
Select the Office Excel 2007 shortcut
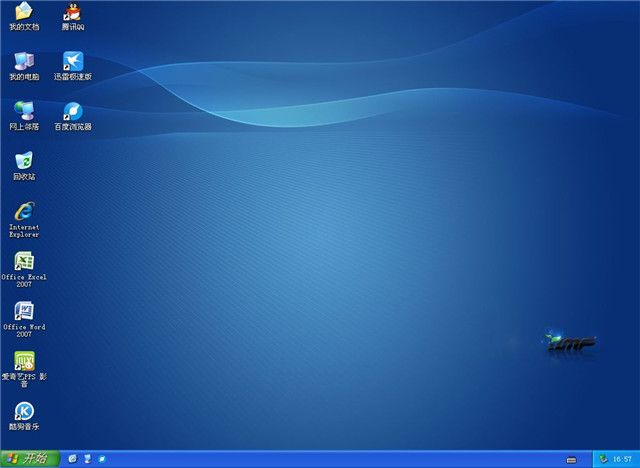24,261
